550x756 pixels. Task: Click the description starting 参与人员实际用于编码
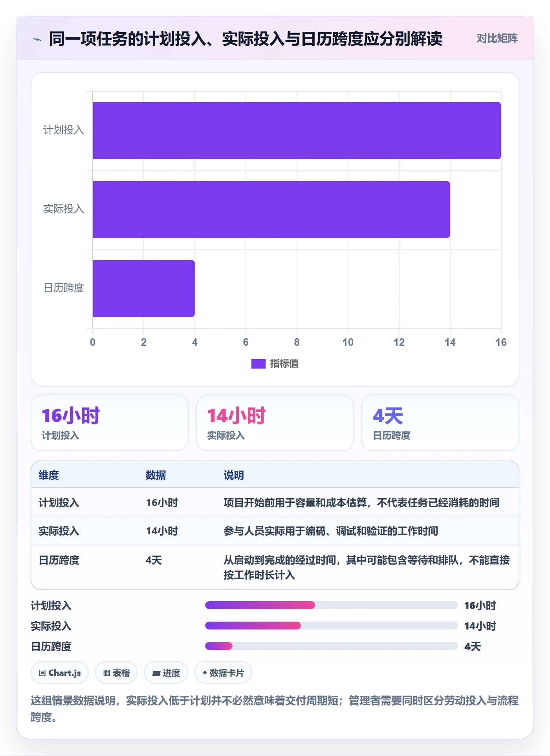coord(331,531)
